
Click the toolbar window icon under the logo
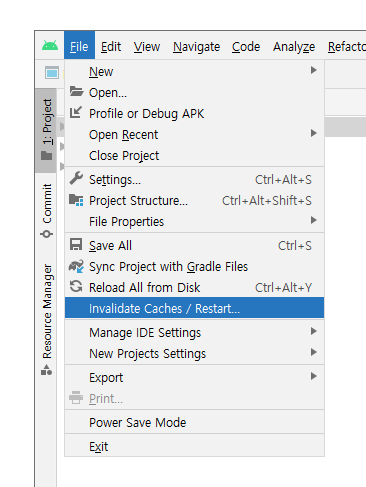pos(52,73)
